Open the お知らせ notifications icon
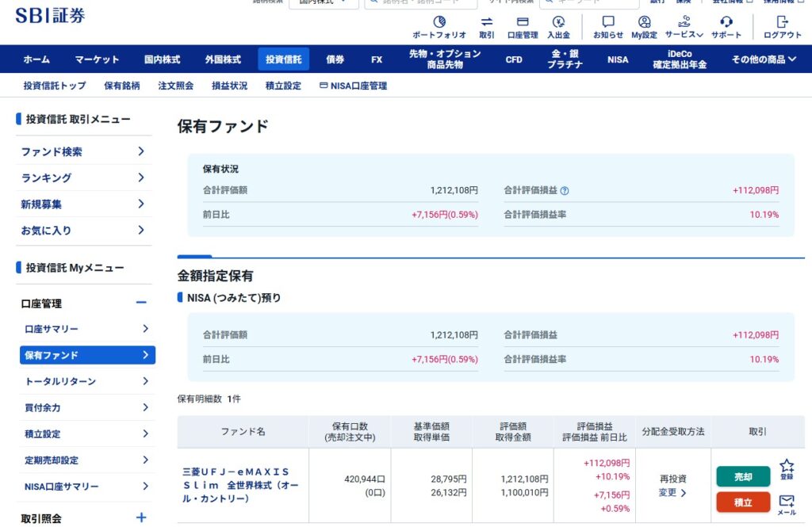 (608, 22)
